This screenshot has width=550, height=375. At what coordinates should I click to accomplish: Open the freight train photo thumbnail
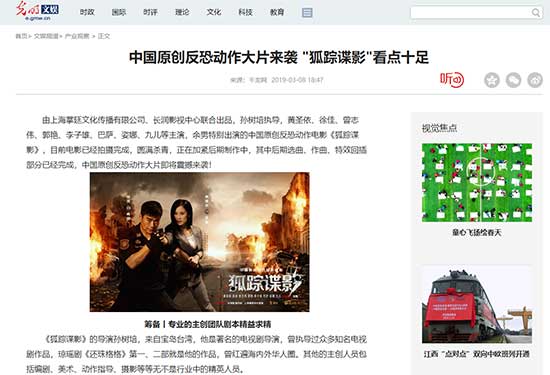(477, 304)
